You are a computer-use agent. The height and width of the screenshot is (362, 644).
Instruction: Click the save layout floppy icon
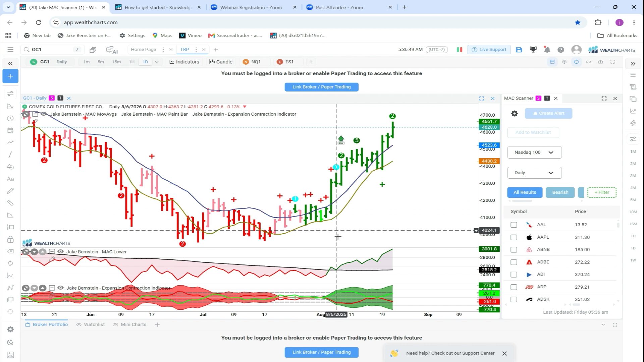click(519, 50)
